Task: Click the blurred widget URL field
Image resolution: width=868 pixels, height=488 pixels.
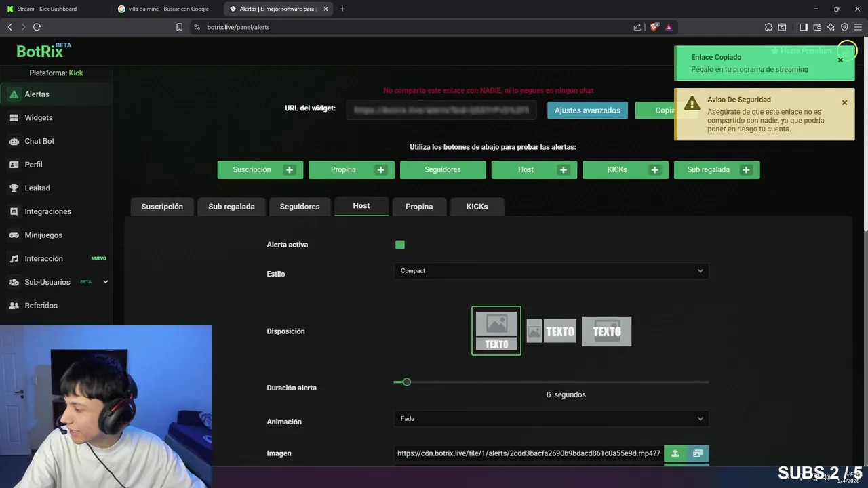Action: pyautogui.click(x=441, y=110)
